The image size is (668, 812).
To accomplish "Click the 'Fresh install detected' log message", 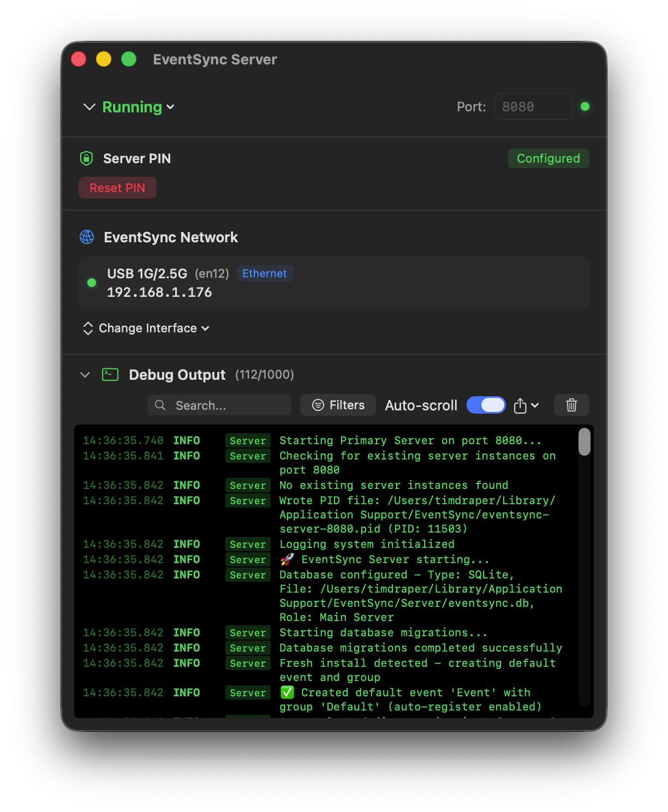I will tap(417, 670).
